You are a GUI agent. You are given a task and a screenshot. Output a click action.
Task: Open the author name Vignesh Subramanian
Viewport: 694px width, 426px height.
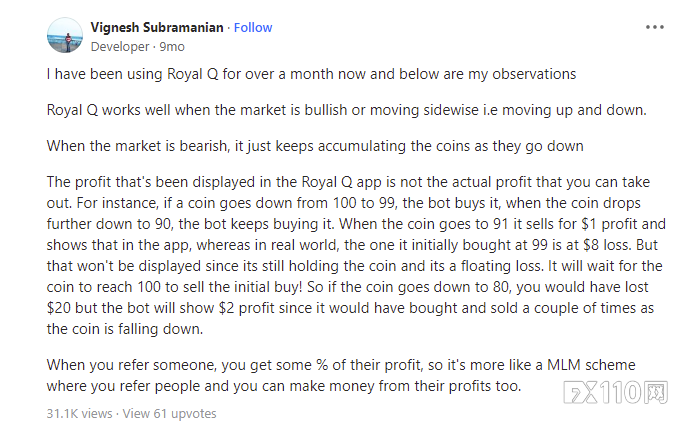click(157, 27)
